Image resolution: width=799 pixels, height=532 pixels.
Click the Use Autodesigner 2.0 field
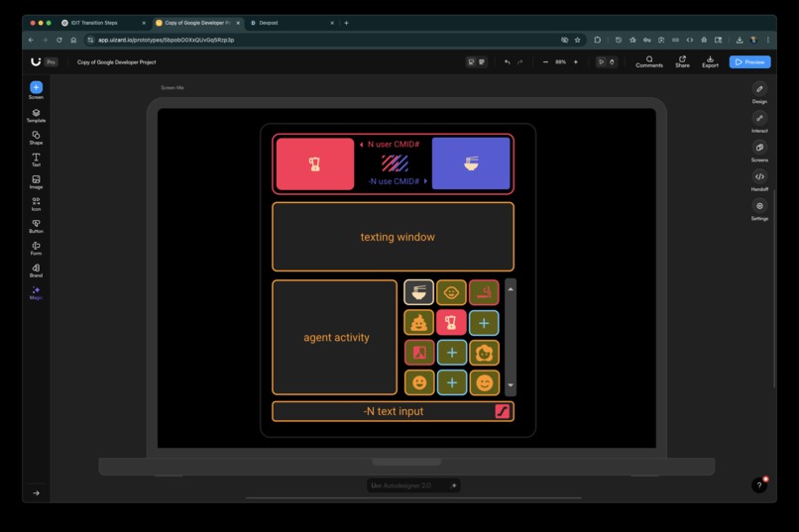(x=413, y=485)
